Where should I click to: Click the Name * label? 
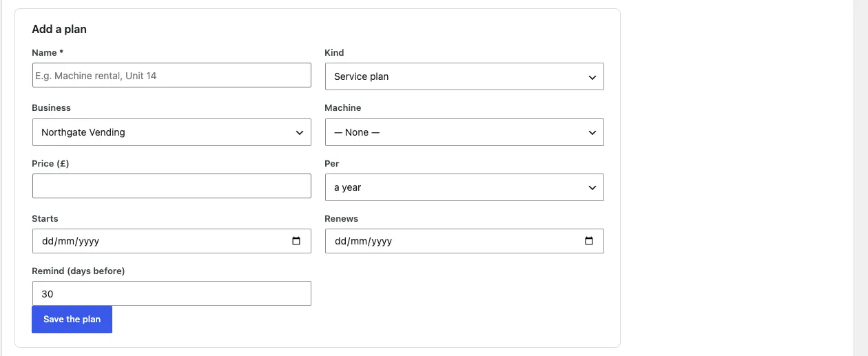coord(48,52)
